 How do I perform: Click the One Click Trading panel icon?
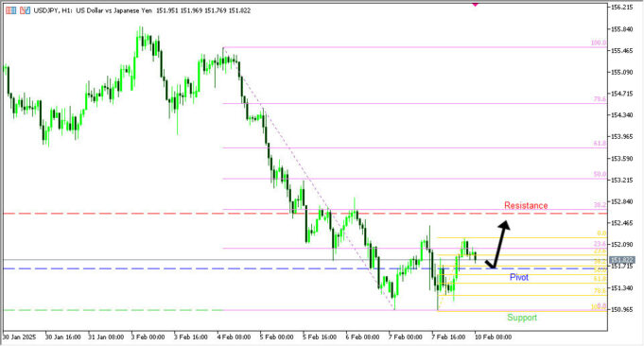(x=11, y=10)
